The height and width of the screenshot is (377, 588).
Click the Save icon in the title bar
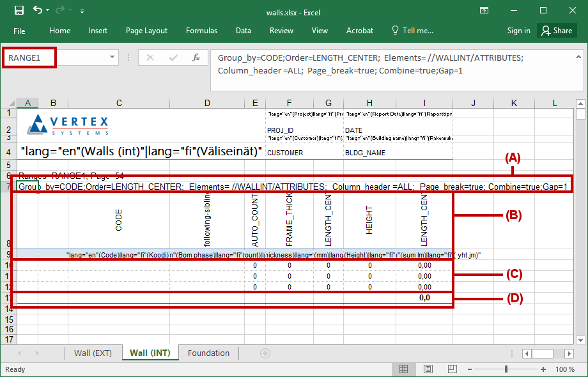coord(19,11)
